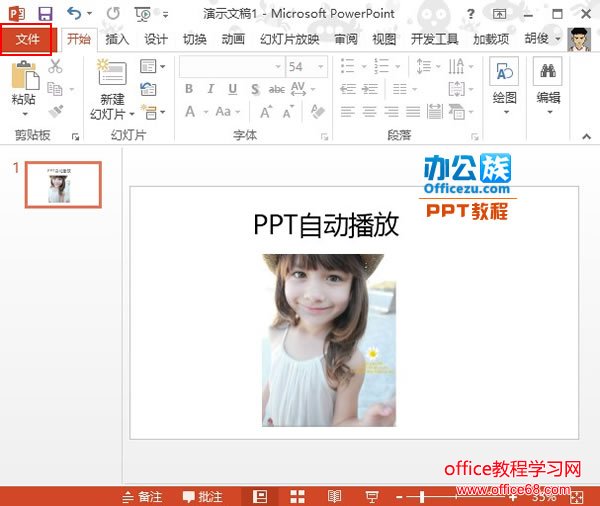Switch to the 插入 ribbon tab

(x=117, y=39)
